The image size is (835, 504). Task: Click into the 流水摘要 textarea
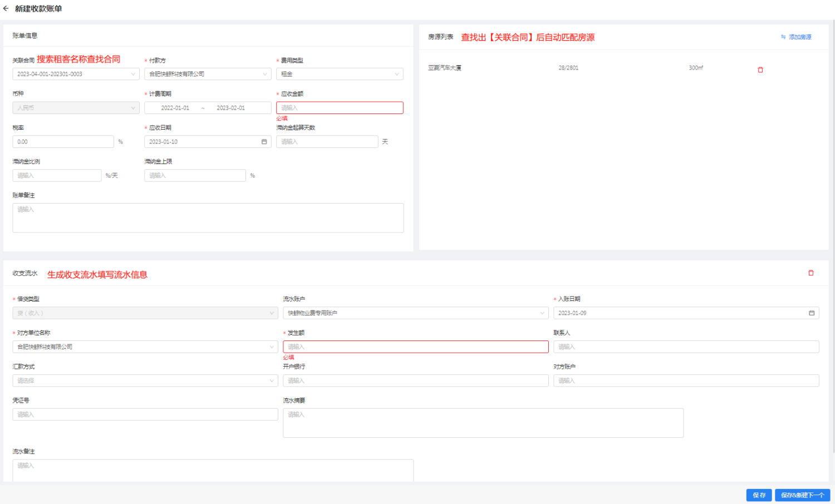[483, 423]
